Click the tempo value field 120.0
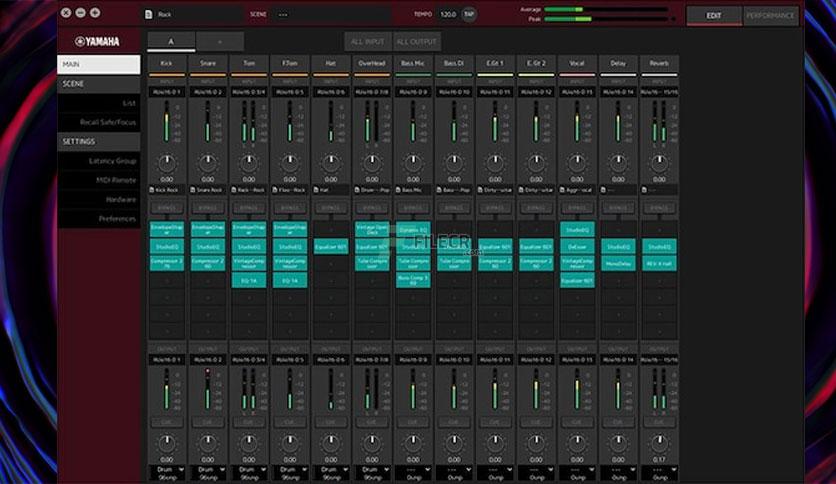The image size is (836, 484). [448, 14]
